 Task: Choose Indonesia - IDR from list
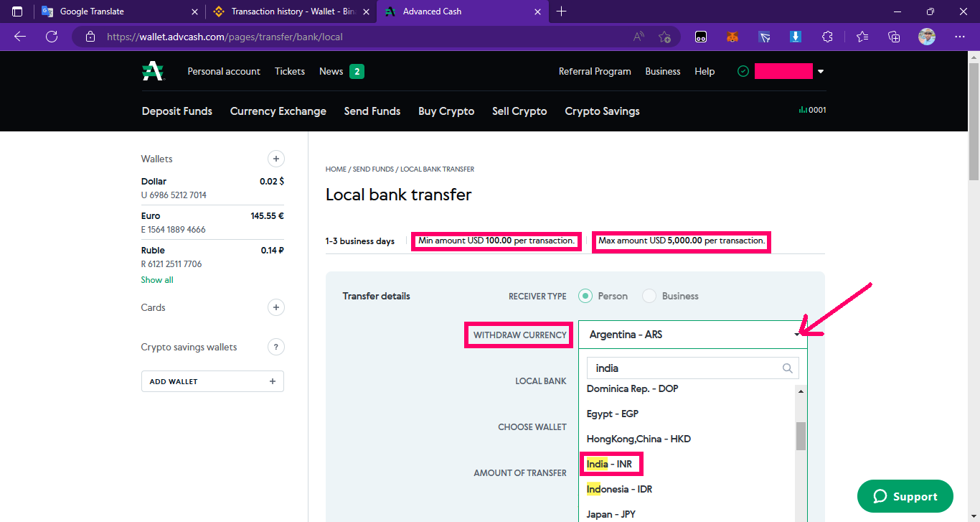coord(620,489)
